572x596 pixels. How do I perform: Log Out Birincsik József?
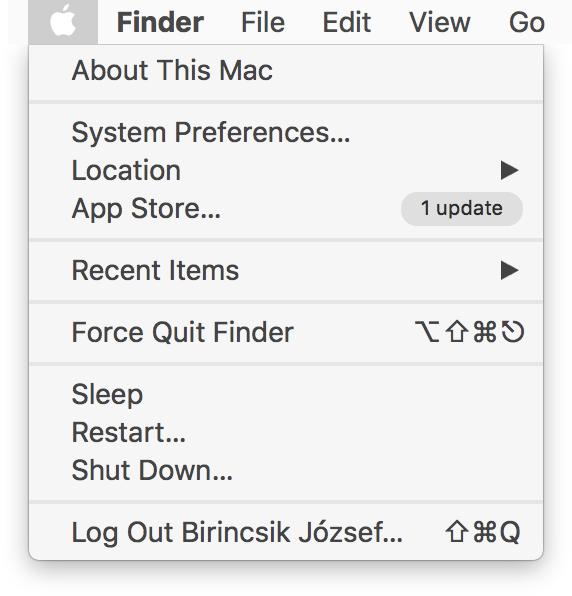(x=286, y=532)
